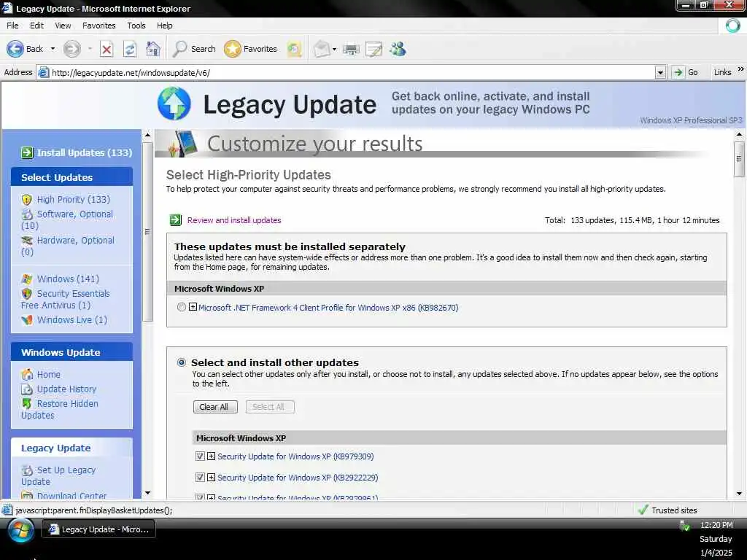Click the tray security shield icon
The image size is (747, 560).
684,526
